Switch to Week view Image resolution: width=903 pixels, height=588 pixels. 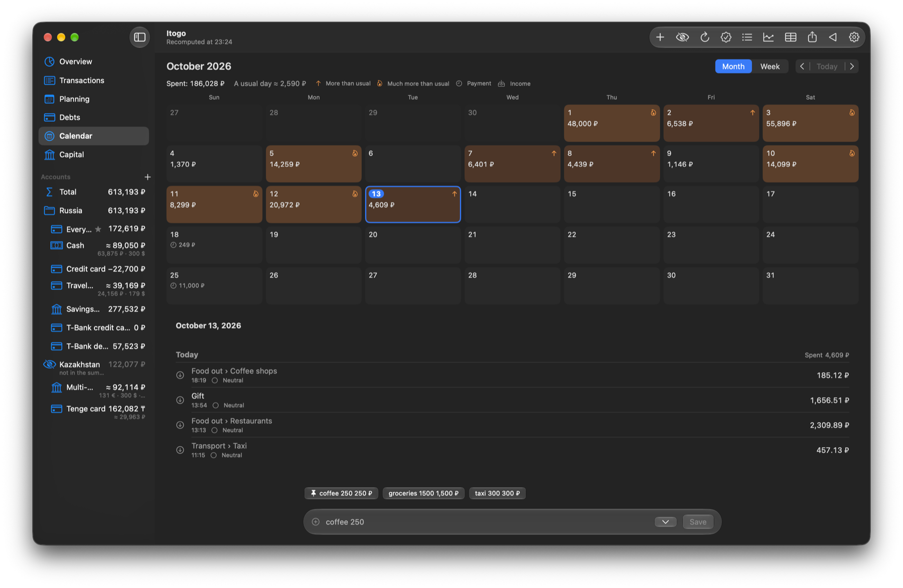770,66
